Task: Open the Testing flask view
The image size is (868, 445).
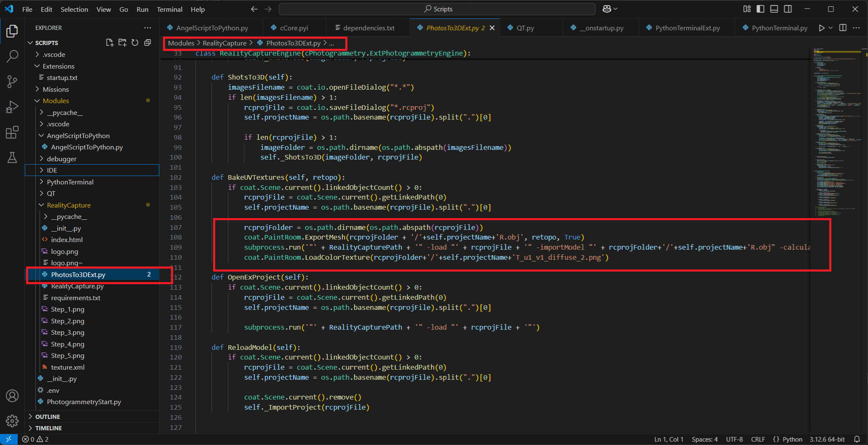Action: click(x=12, y=157)
